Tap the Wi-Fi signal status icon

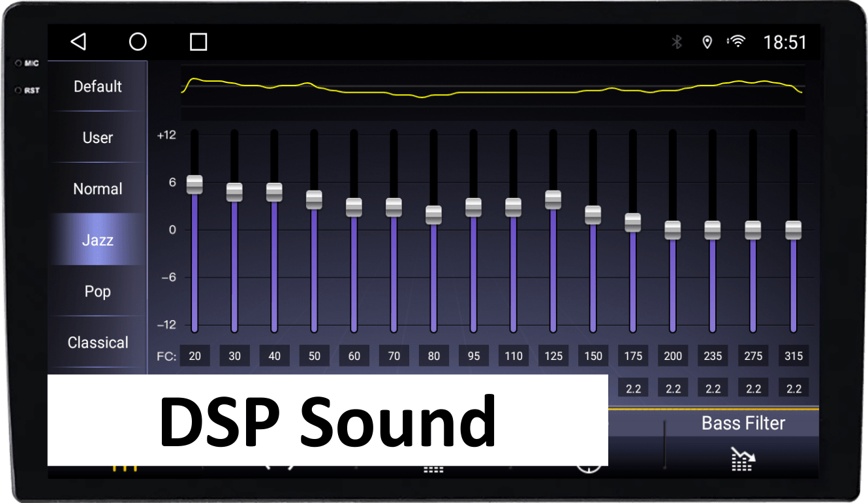coord(737,42)
